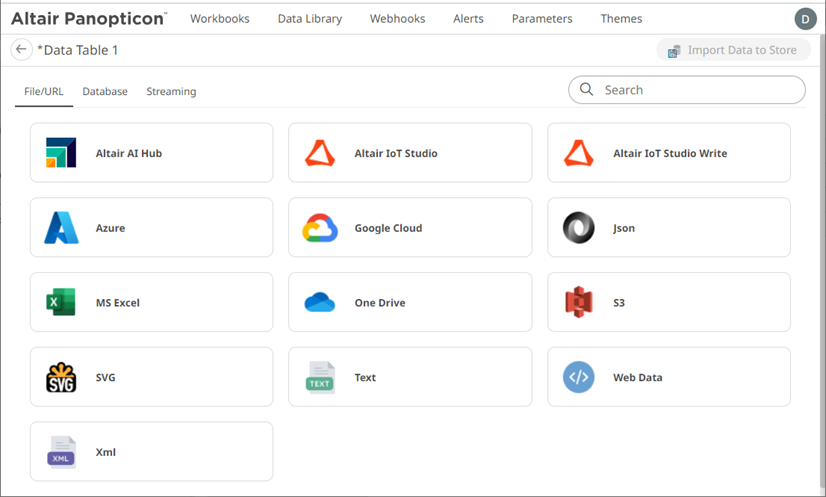Click the Altair AI Hub connector icon
Screen dimensions: 826x497
pyautogui.click(x=61, y=153)
